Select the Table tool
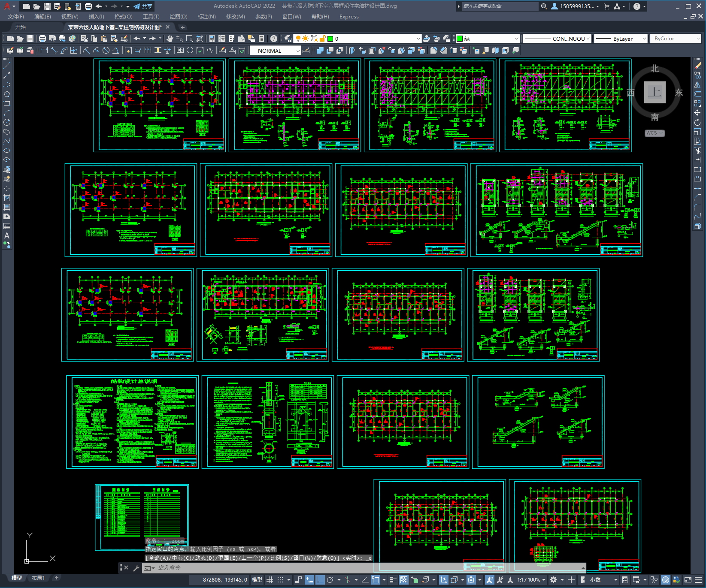The height and width of the screenshot is (588, 706). pyautogui.click(x=7, y=226)
